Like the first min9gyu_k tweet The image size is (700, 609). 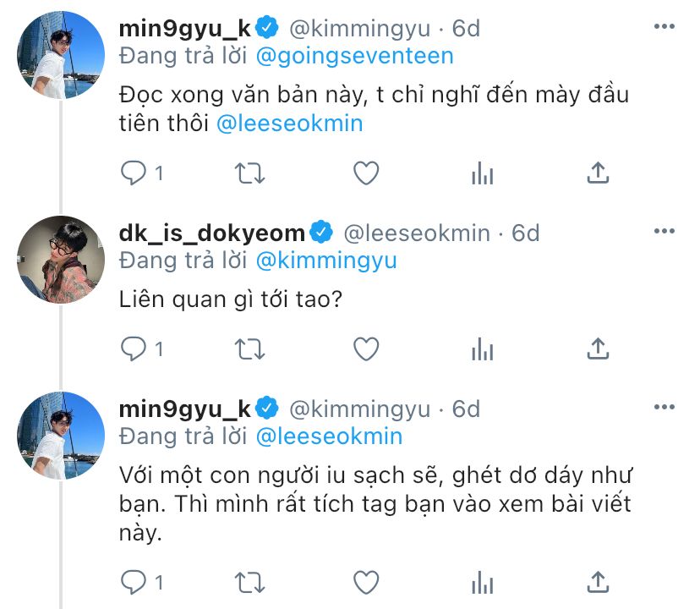coord(365,173)
